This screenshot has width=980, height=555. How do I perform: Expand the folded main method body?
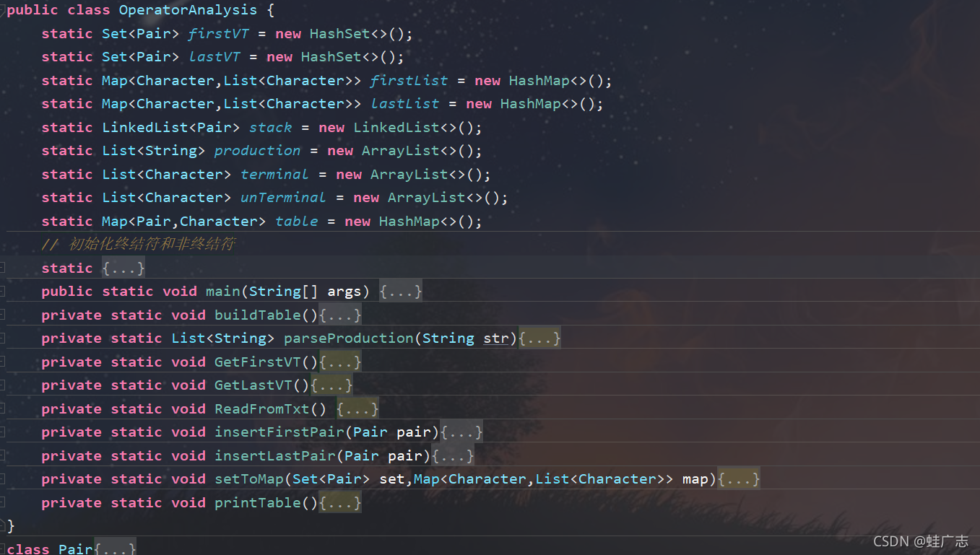pos(401,292)
